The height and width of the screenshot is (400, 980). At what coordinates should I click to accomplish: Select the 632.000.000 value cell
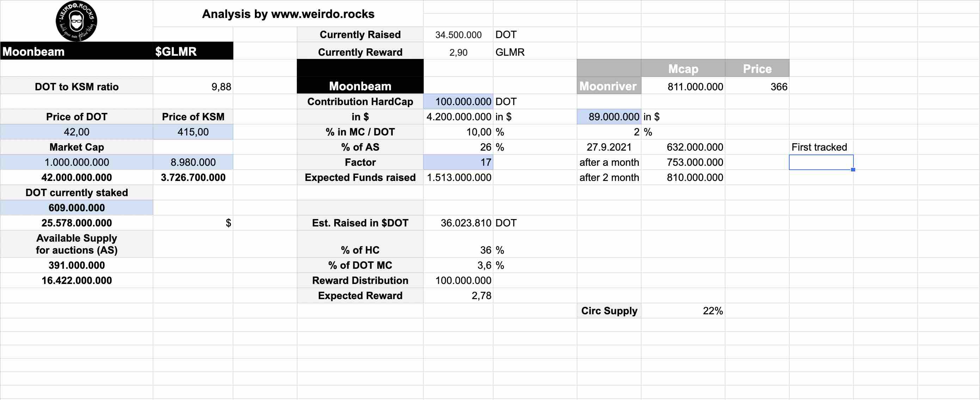(683, 147)
